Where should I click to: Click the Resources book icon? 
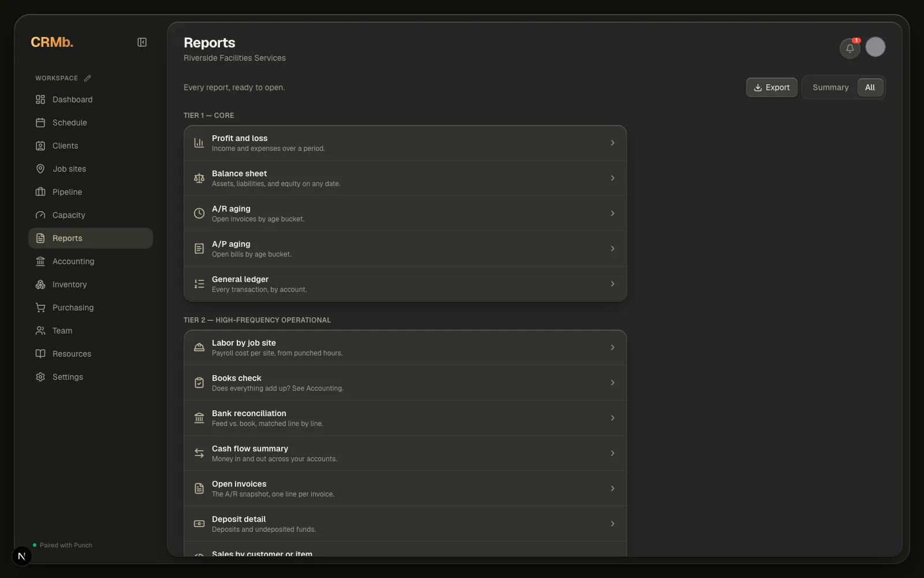point(40,354)
